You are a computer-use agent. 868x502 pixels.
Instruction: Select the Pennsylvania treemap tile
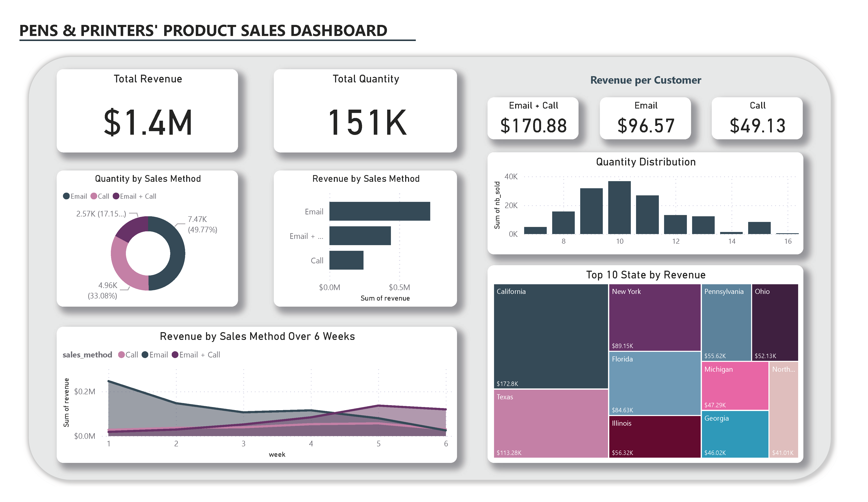tap(727, 323)
